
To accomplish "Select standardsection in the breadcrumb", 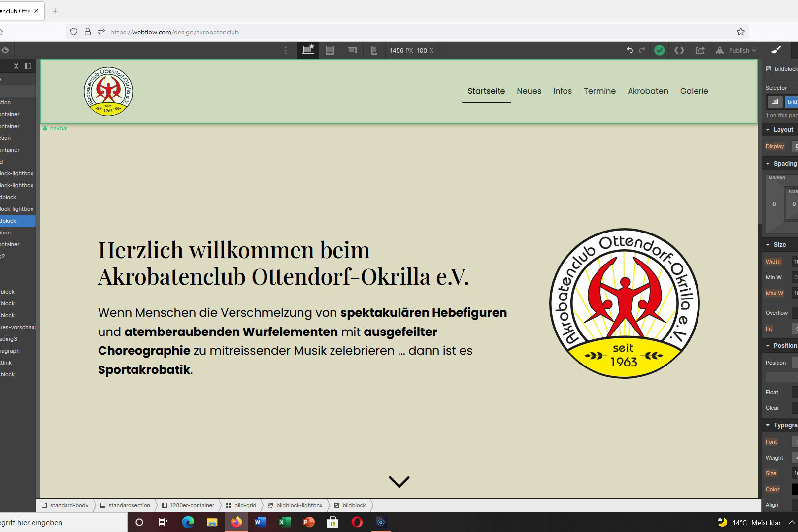I will (125, 505).
